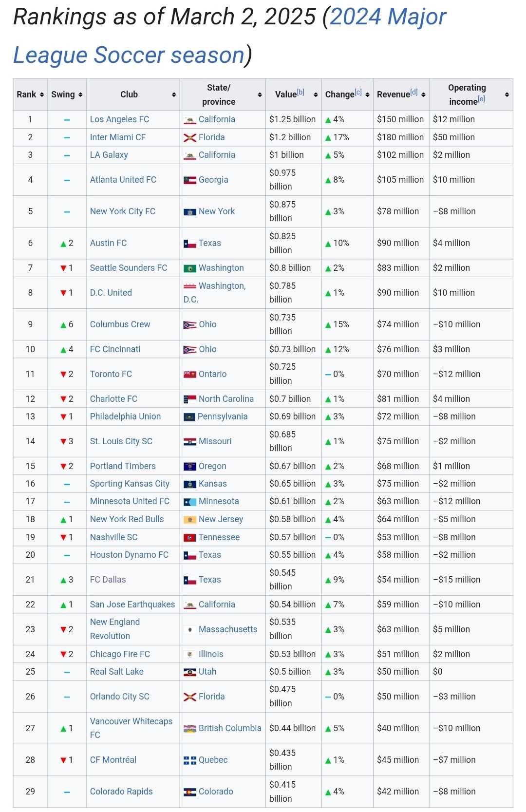Open Portland Timbers link

[123, 466]
